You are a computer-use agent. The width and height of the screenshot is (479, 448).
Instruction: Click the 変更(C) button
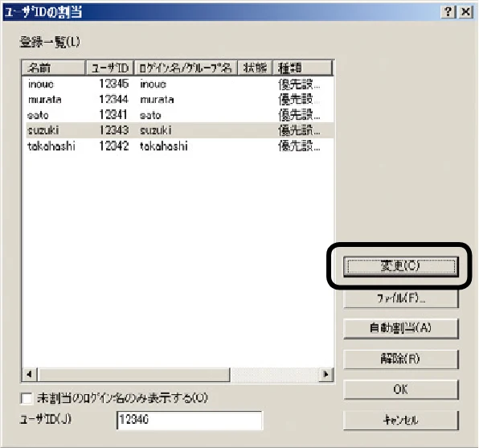pos(401,266)
